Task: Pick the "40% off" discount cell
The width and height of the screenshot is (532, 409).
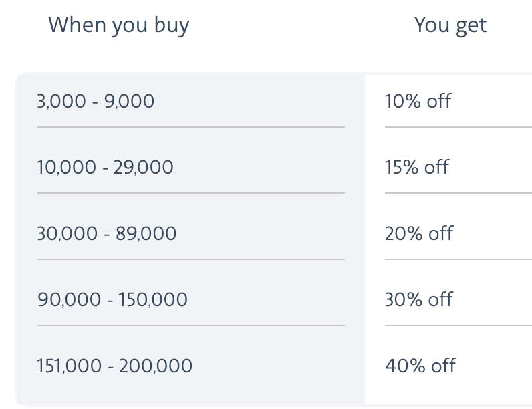Action: point(420,366)
